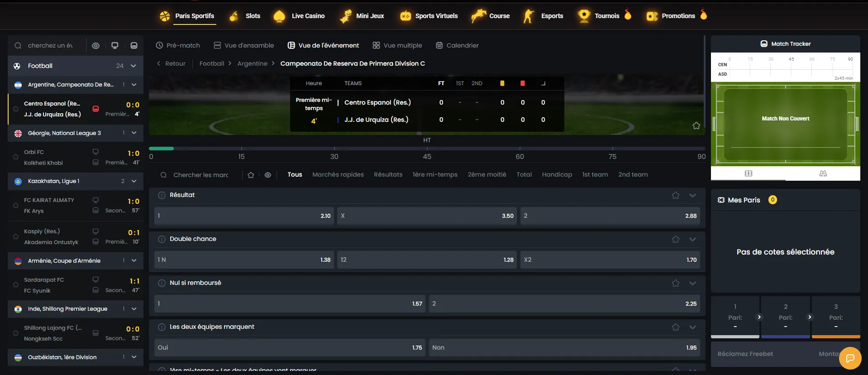Click live stream icon for Orbi FC
The height and width of the screenshot is (375, 868).
[95, 152]
